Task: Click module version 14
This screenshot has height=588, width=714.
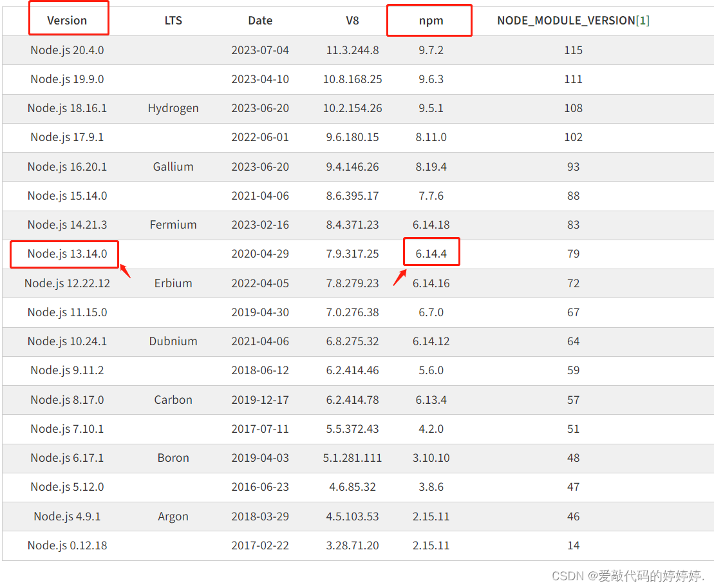Action: pos(573,545)
